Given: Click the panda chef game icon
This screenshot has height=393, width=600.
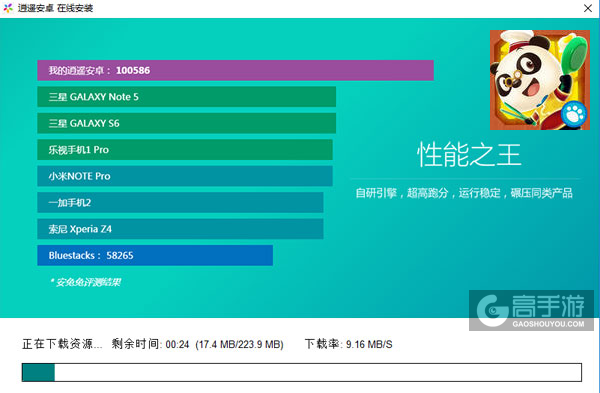Looking at the screenshot, I should point(540,80).
